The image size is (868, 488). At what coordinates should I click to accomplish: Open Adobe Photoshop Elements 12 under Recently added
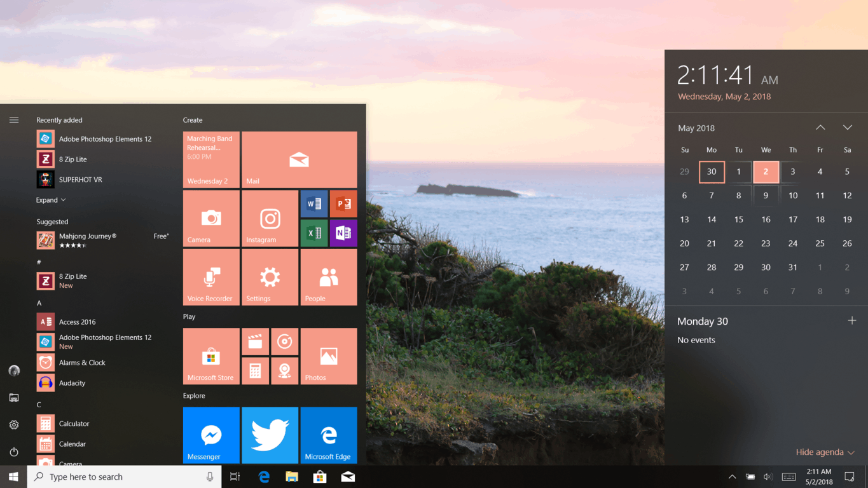point(104,139)
